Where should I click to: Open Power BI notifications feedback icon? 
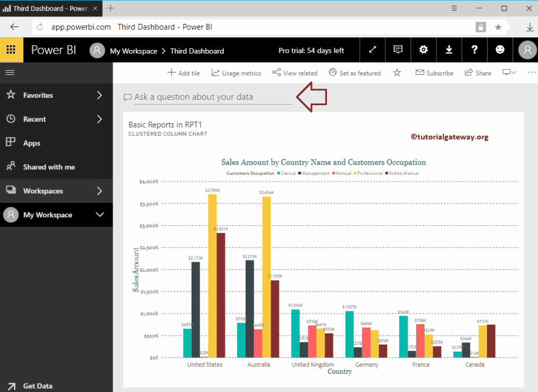(398, 49)
